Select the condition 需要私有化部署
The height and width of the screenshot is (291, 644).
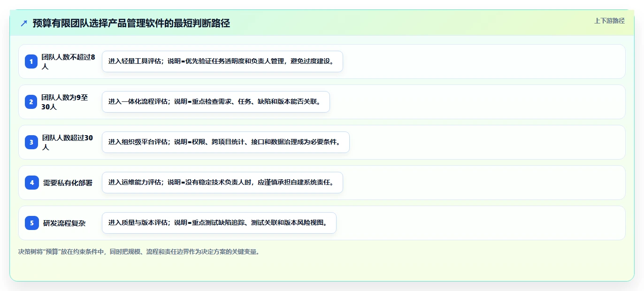tap(68, 183)
